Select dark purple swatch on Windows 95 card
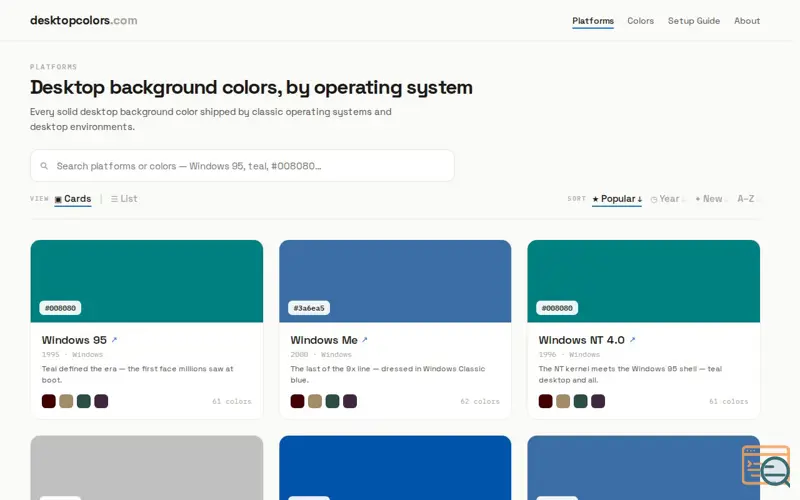This screenshot has height=500, width=800. 101,402
